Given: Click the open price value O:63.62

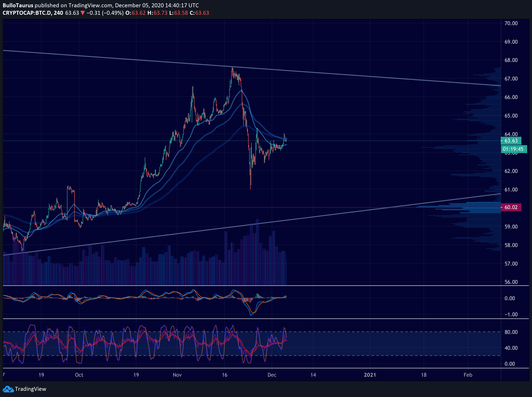Looking at the screenshot, I should 135,13.
